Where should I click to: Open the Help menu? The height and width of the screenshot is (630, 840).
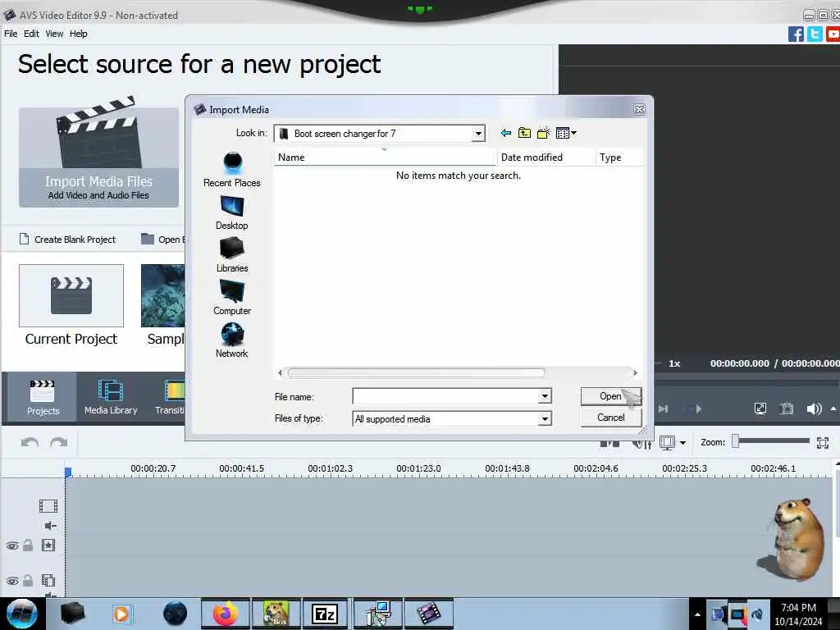pos(78,34)
